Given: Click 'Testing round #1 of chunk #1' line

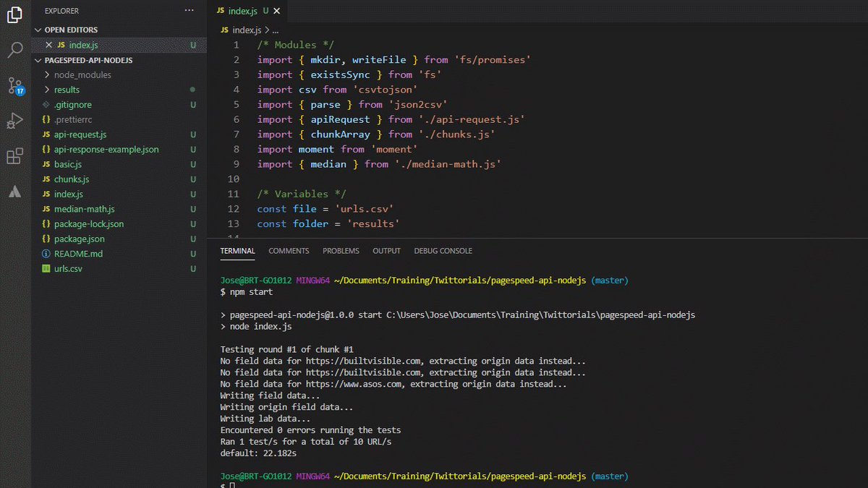Looking at the screenshot, I should pyautogui.click(x=286, y=349).
